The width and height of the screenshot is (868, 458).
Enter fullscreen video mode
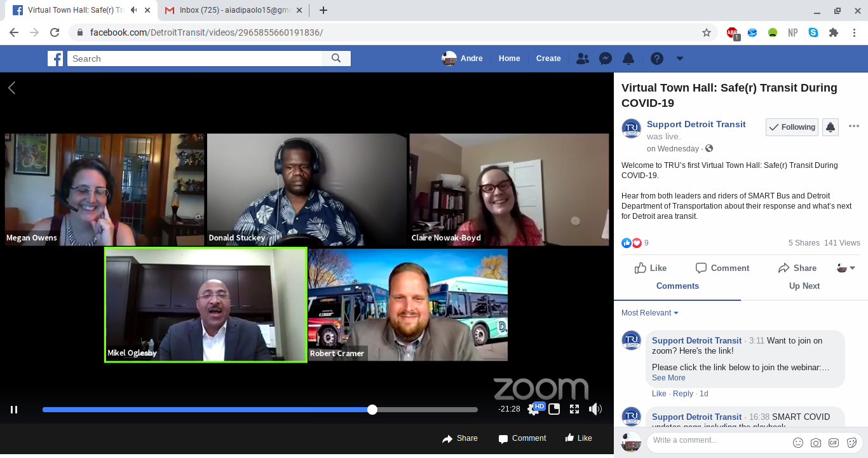574,410
